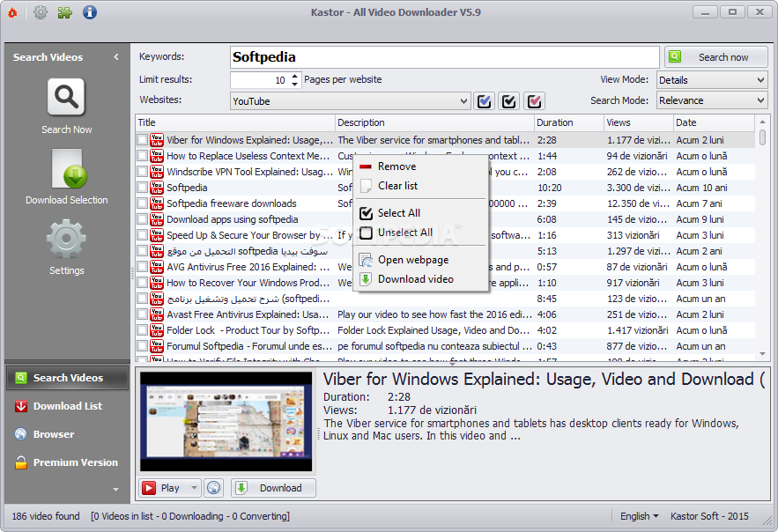This screenshot has height=532, width=778.
Task: Select the 'How to Recover Your Windows Prod...' row
Action: coord(446,283)
